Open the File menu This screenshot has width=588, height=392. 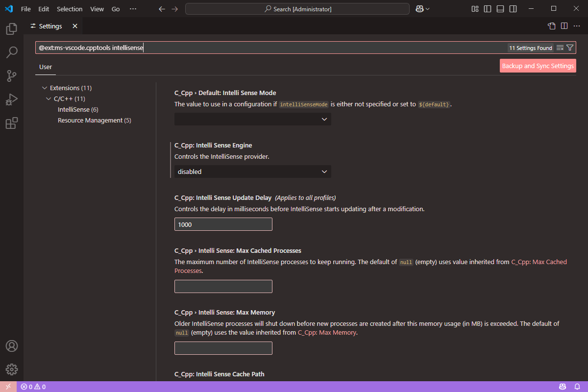click(26, 9)
